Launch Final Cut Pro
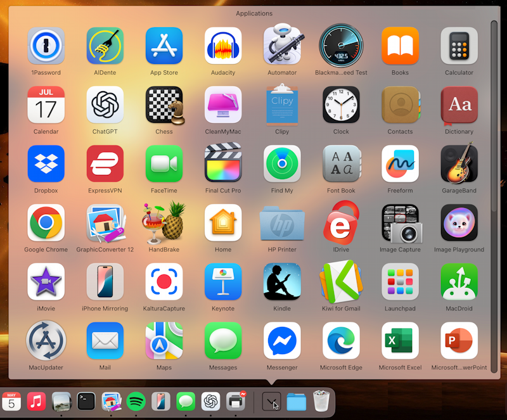 223,162
